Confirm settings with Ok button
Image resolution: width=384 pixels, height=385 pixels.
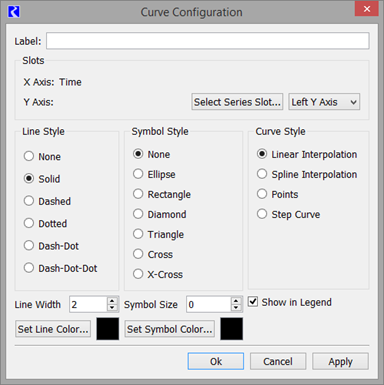[216, 361]
